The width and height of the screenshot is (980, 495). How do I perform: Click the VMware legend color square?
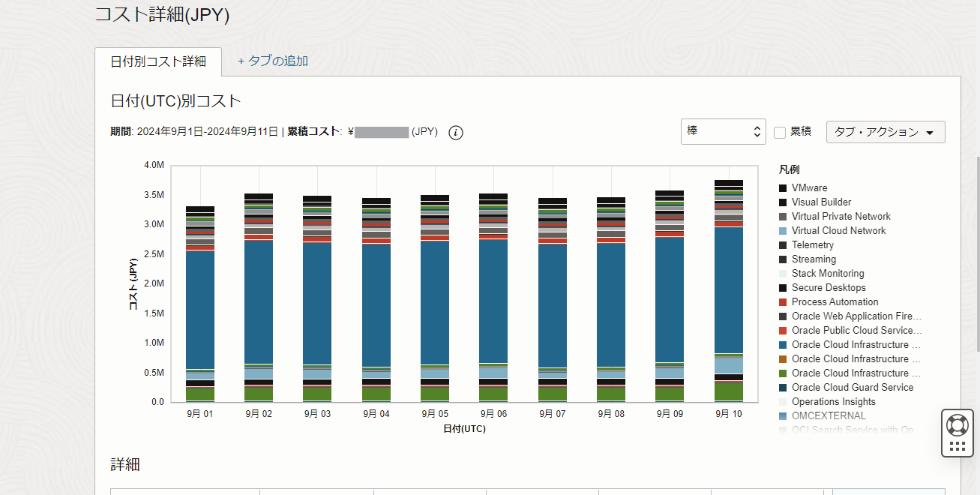783,188
